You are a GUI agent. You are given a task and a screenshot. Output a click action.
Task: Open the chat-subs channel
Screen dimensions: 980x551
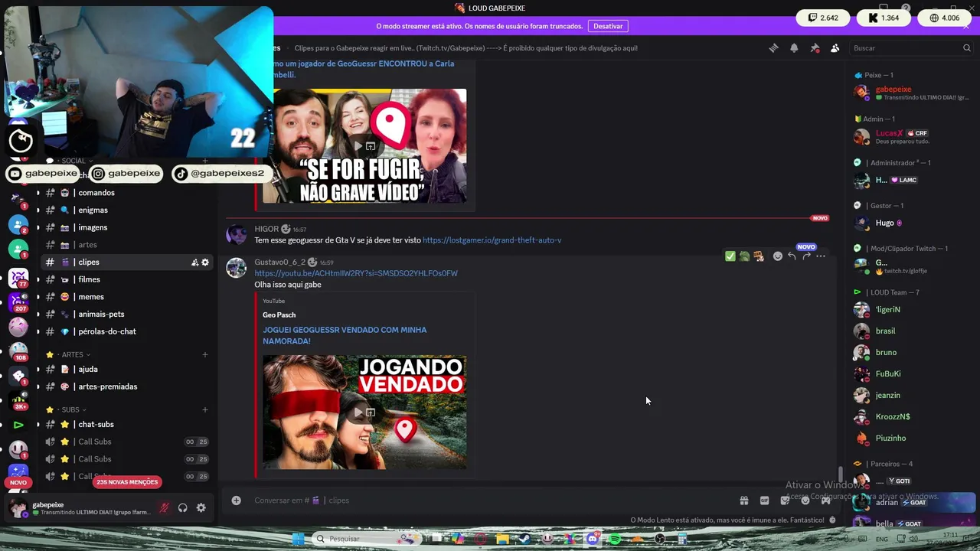[126, 424]
